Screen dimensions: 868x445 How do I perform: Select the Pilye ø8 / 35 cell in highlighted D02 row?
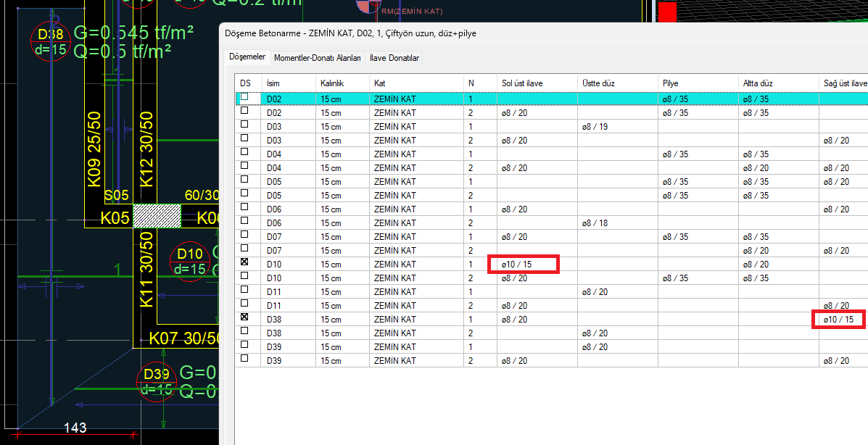tap(698, 99)
